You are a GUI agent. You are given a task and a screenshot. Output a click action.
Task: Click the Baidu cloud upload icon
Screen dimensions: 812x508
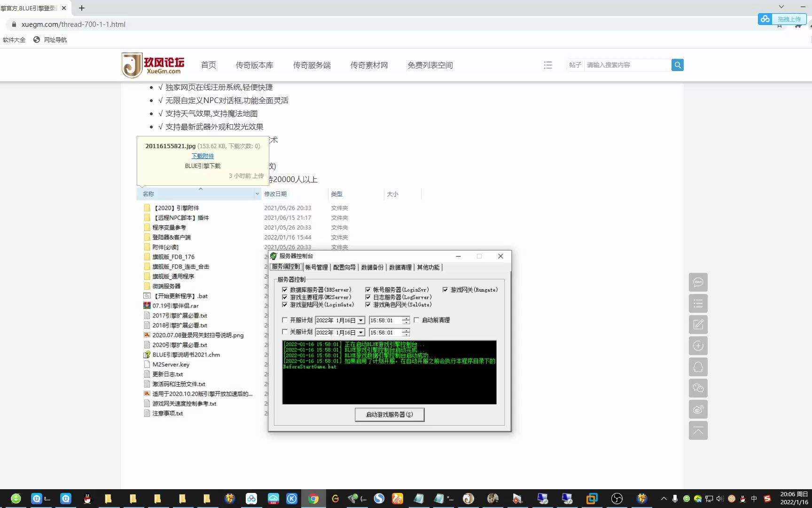[765, 19]
